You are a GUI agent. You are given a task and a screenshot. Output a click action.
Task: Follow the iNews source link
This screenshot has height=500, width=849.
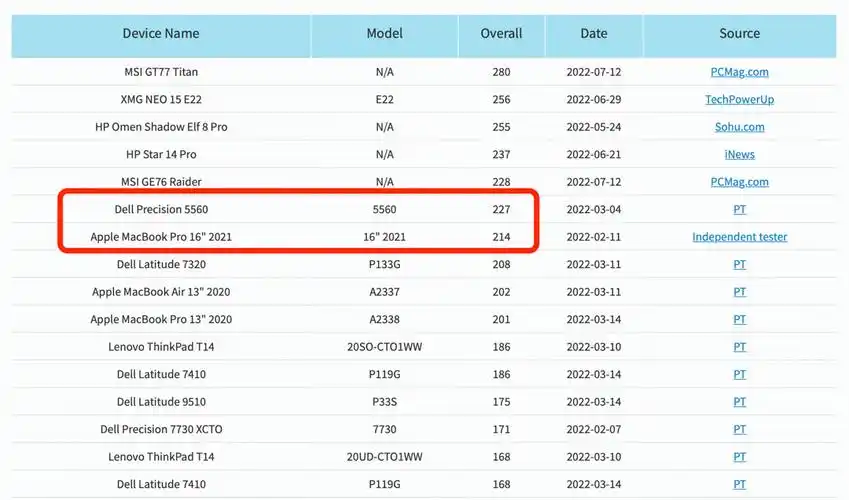(739, 155)
